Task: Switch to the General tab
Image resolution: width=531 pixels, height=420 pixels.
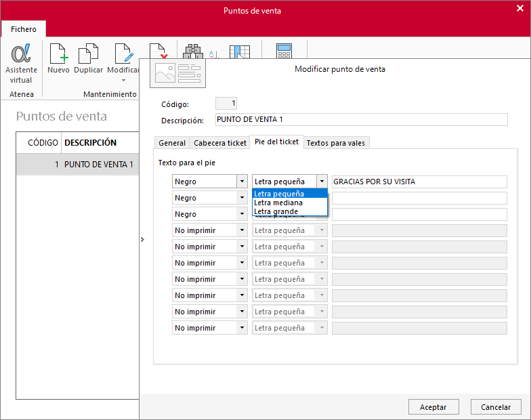Action: 172,143
